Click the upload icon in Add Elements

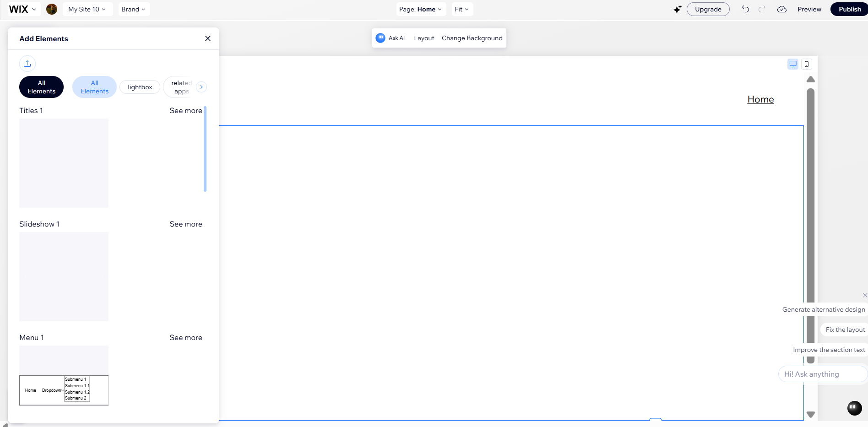point(27,64)
